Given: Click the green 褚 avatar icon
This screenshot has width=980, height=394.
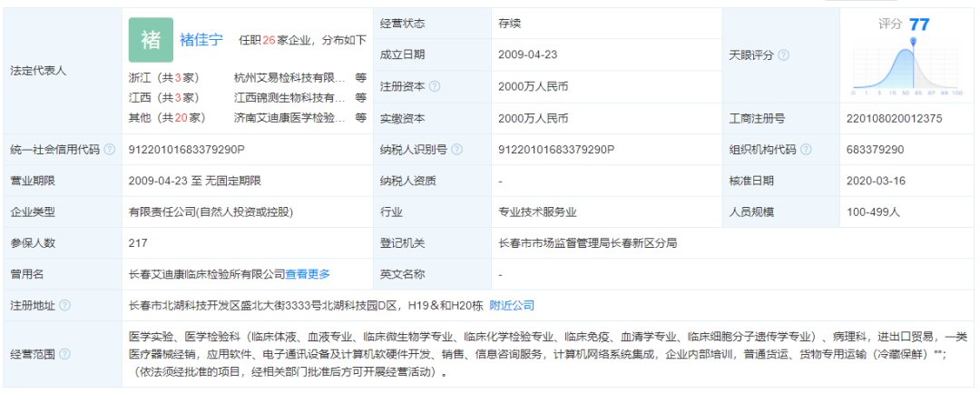Looking at the screenshot, I should 151,39.
